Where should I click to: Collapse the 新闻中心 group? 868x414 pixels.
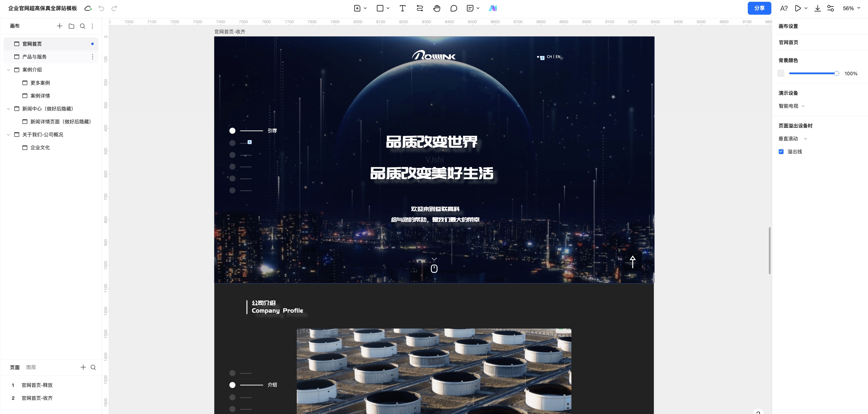point(8,109)
